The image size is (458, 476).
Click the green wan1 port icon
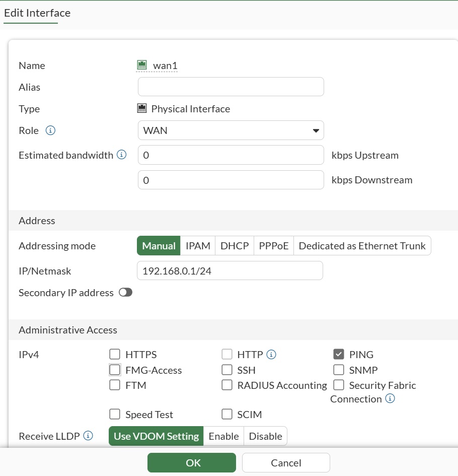coord(142,64)
